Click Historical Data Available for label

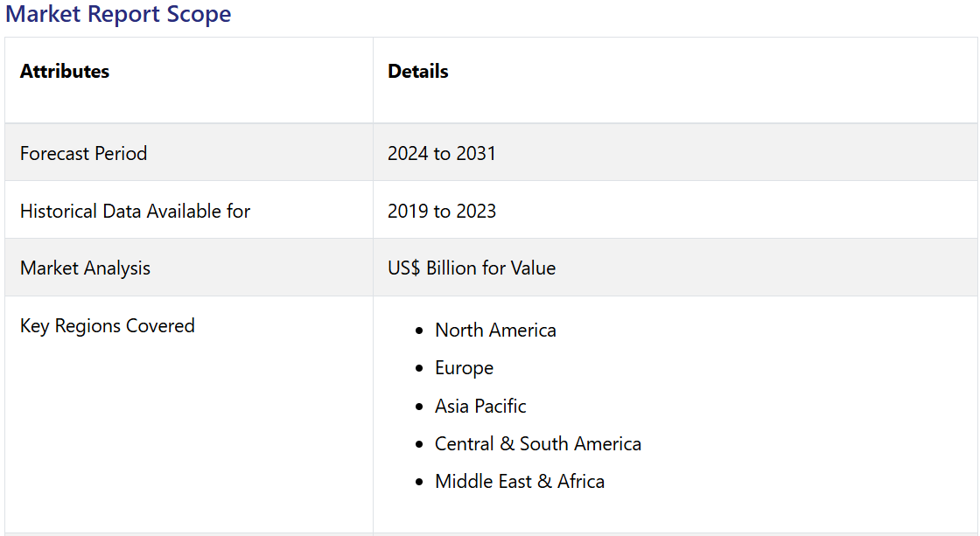click(135, 212)
